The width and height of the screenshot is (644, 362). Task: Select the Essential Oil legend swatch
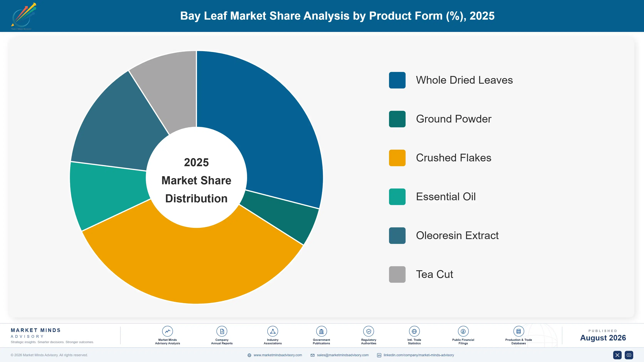click(x=397, y=197)
